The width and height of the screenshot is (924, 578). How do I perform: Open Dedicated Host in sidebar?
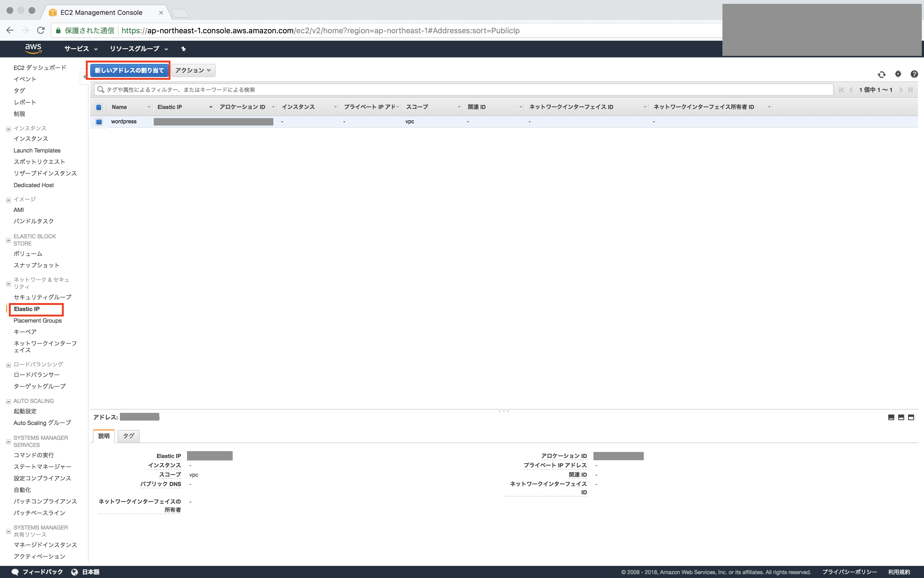[x=34, y=185]
